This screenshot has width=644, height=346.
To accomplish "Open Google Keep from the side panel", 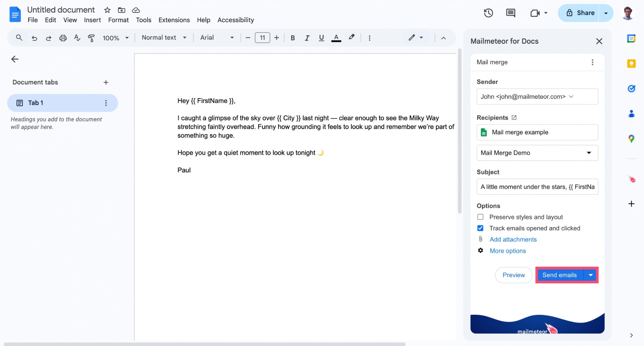I will 631,63.
